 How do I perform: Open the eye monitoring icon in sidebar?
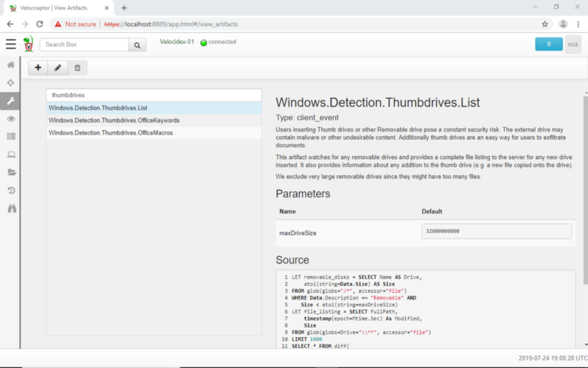coord(10,118)
